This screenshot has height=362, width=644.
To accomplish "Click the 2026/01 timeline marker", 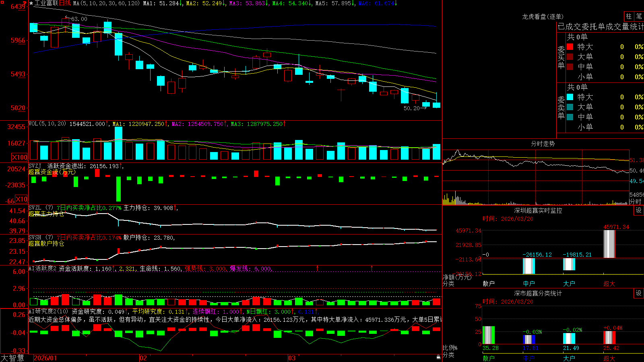I will [45, 358].
